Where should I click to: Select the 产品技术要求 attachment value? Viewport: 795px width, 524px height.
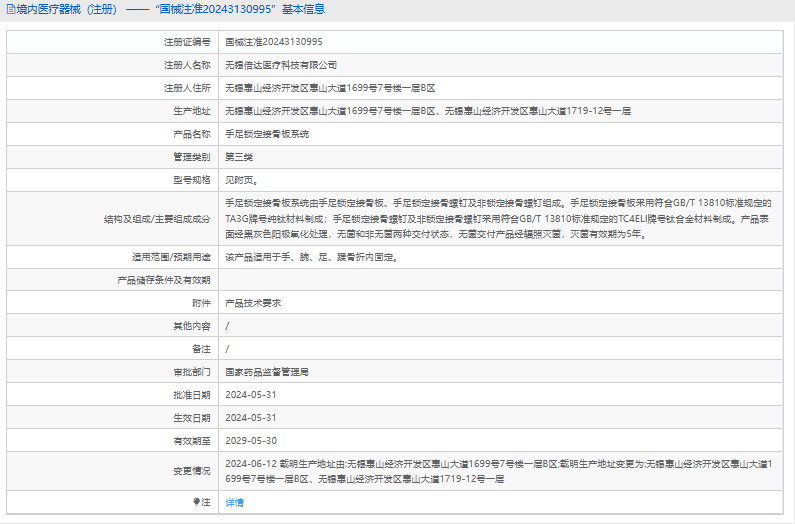[x=253, y=303]
